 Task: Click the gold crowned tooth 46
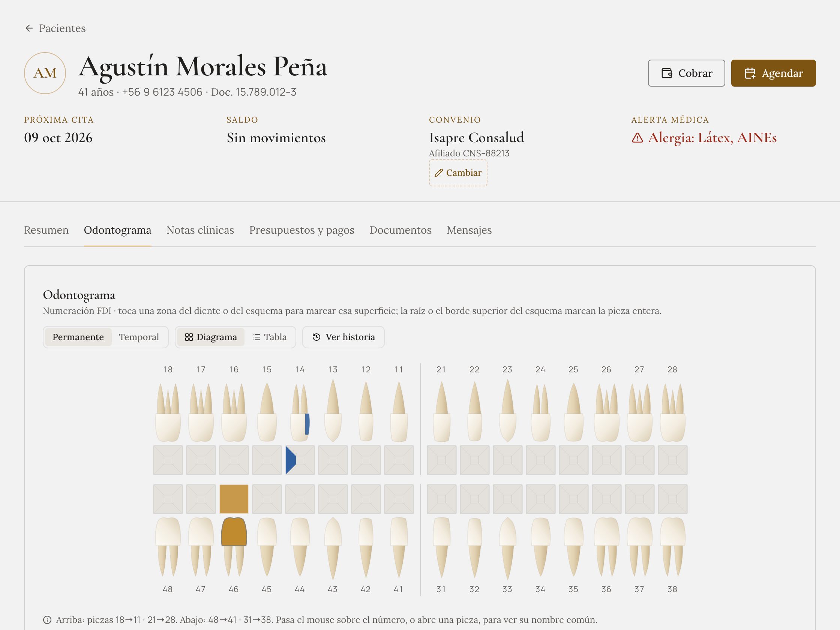[x=234, y=547]
